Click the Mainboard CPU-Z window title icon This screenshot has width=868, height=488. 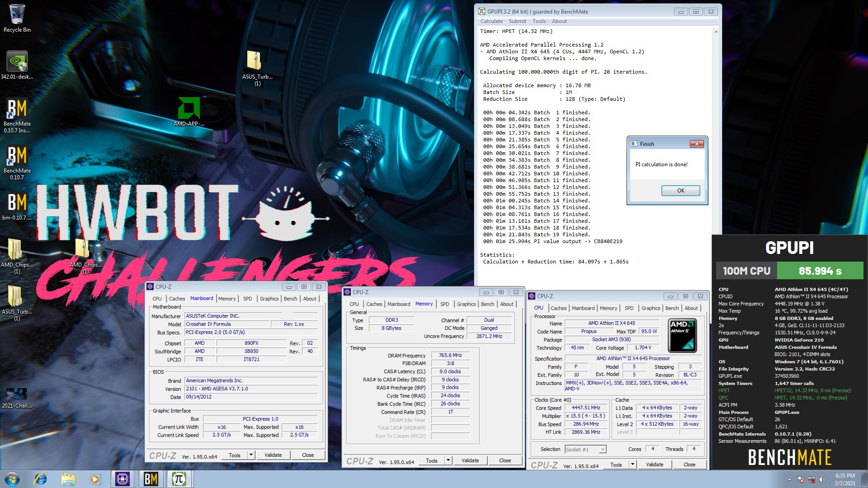(150, 286)
